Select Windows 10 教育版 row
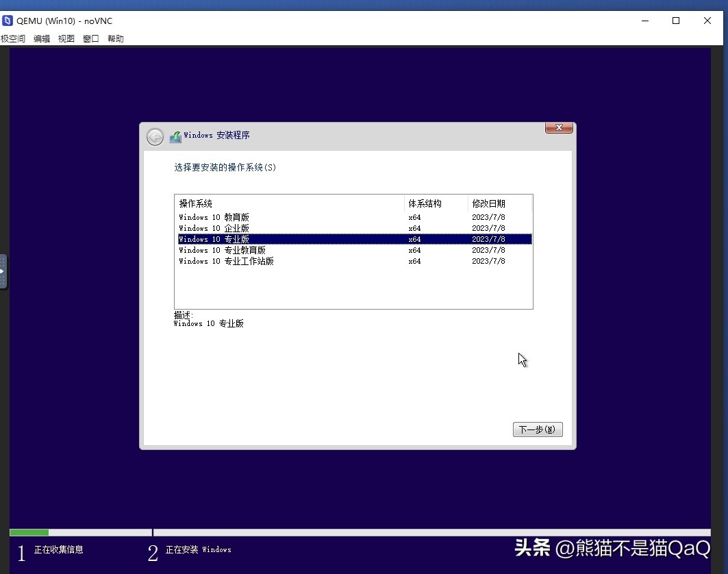728x574 pixels. point(355,217)
